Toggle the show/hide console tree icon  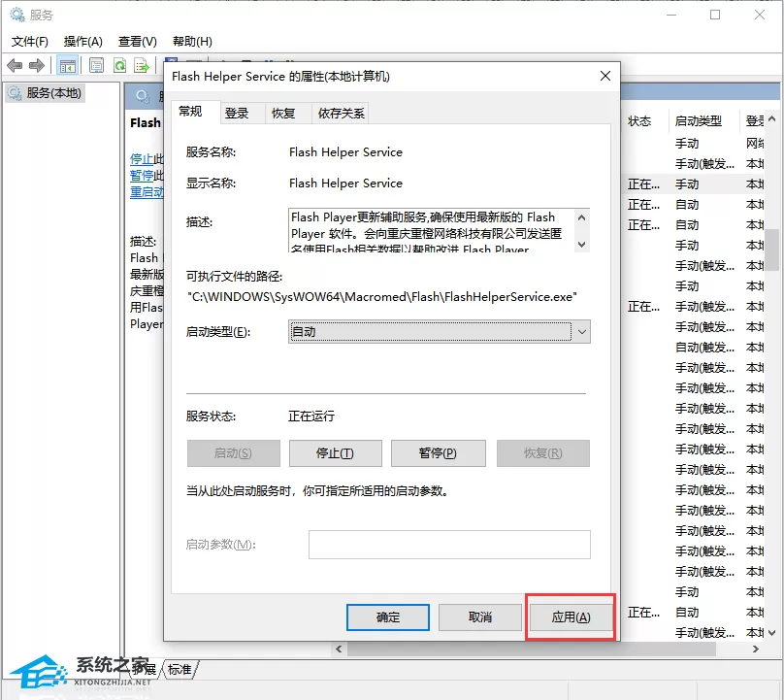[67, 66]
